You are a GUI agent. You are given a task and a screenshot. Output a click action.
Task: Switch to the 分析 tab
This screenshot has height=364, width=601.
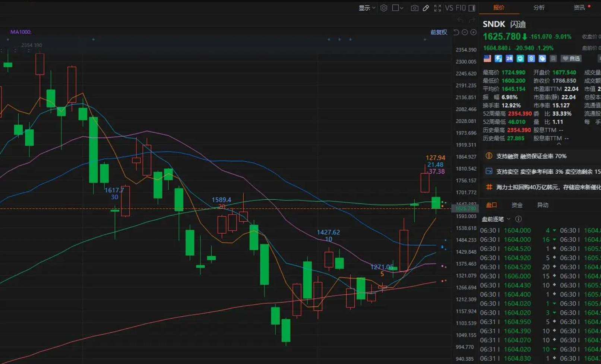pos(539,7)
